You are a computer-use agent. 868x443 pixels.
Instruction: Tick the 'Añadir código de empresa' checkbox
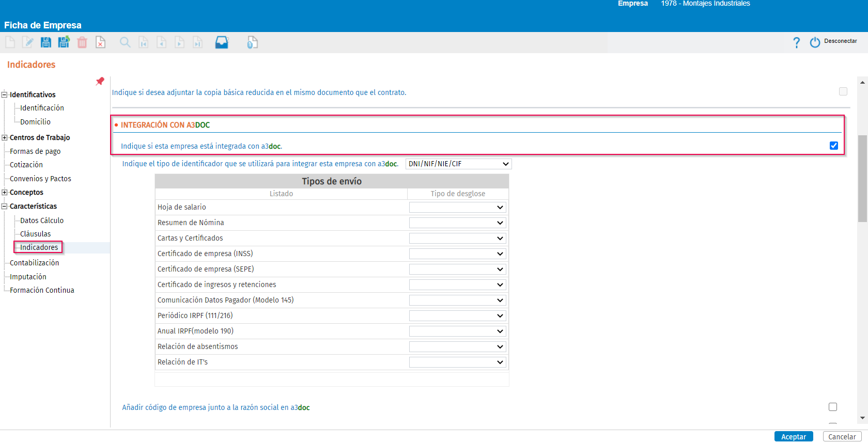click(x=833, y=407)
